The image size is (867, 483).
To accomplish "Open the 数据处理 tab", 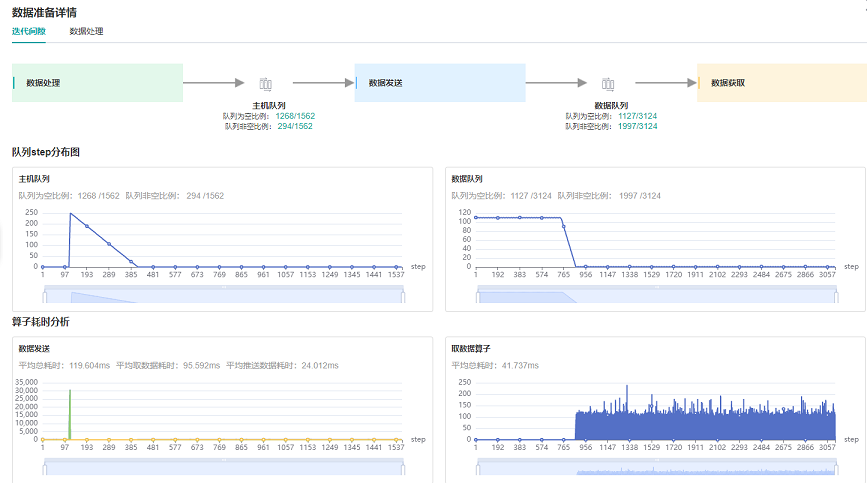I will (86, 31).
